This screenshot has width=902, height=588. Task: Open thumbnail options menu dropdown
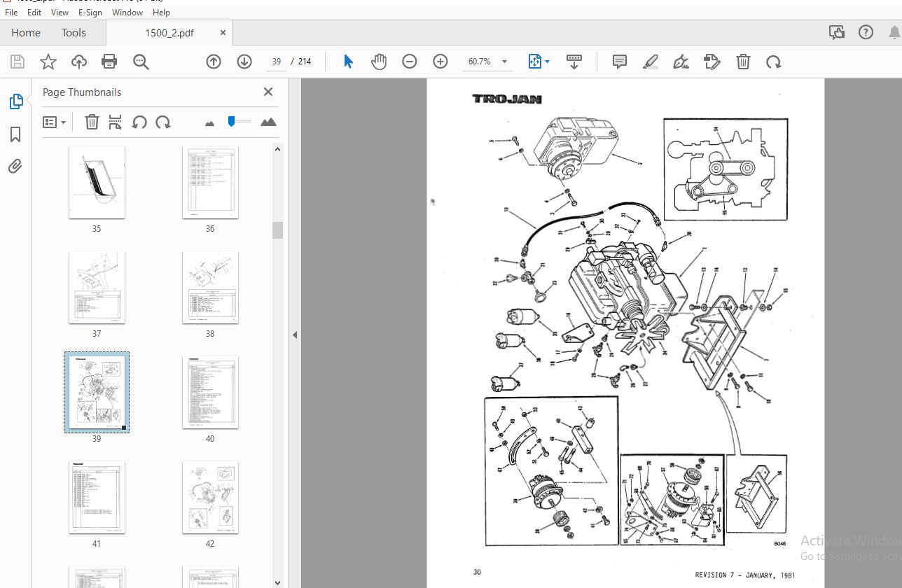tap(54, 122)
